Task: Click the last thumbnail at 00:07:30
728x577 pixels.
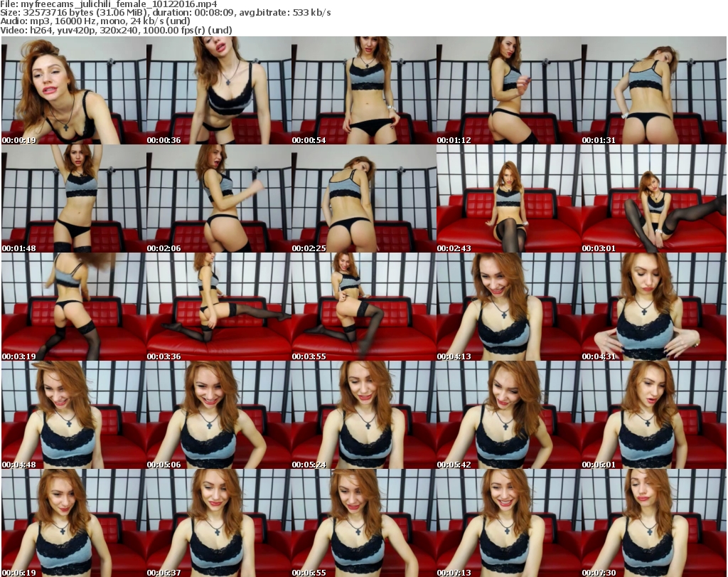Action: [x=653, y=522]
